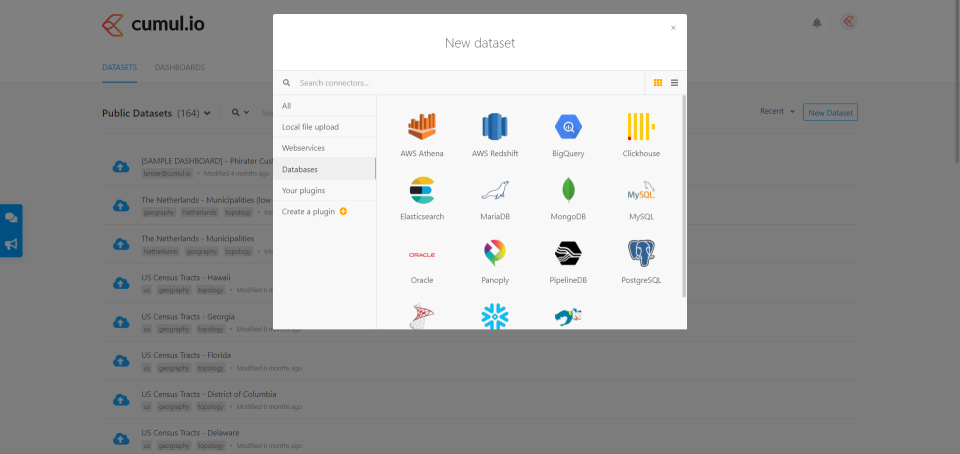Select the Databases category
The height and width of the screenshot is (454, 960).
click(x=324, y=169)
